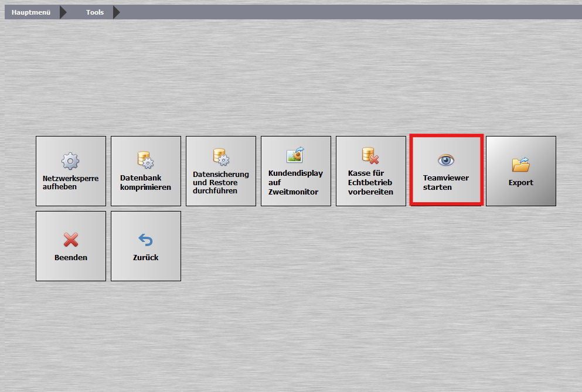
Task: Click the backup gear icon on Datensicherung und Restore
Action: pyautogui.click(x=220, y=158)
